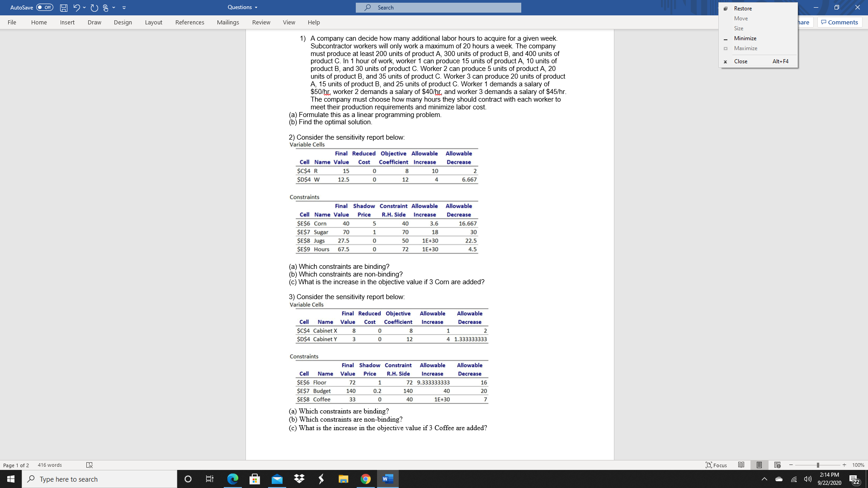The height and width of the screenshot is (488, 868).
Task: Click Restore in the window control menu
Action: 743,8
